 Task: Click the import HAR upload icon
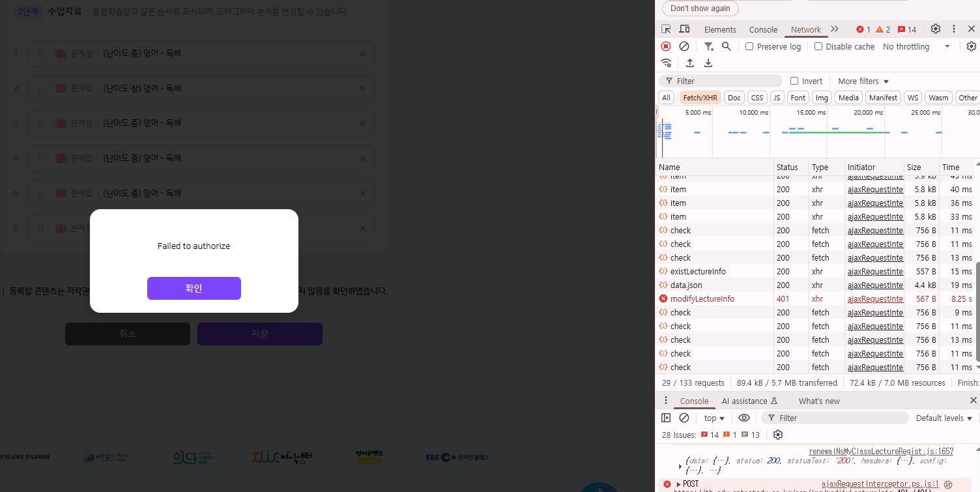pos(690,63)
